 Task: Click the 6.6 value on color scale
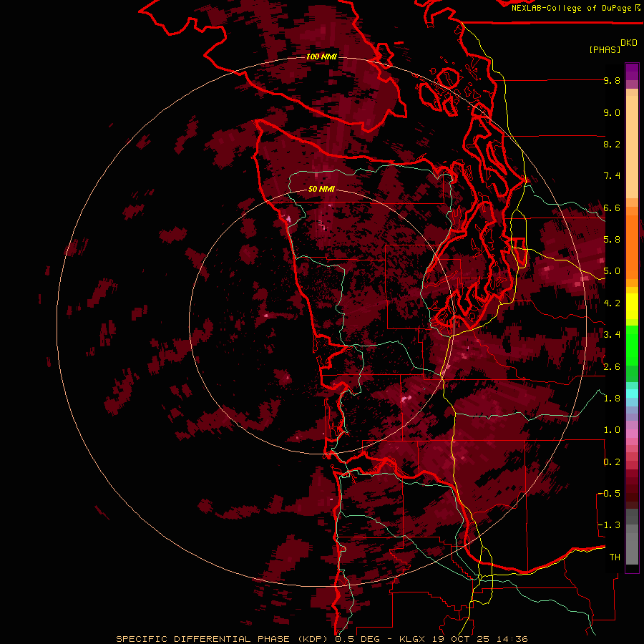click(612, 208)
